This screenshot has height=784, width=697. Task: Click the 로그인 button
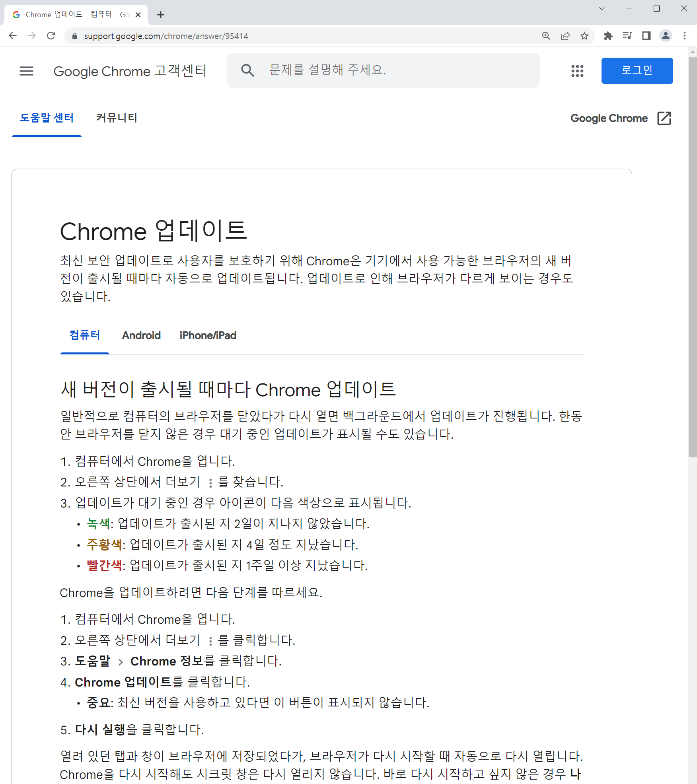(x=637, y=70)
